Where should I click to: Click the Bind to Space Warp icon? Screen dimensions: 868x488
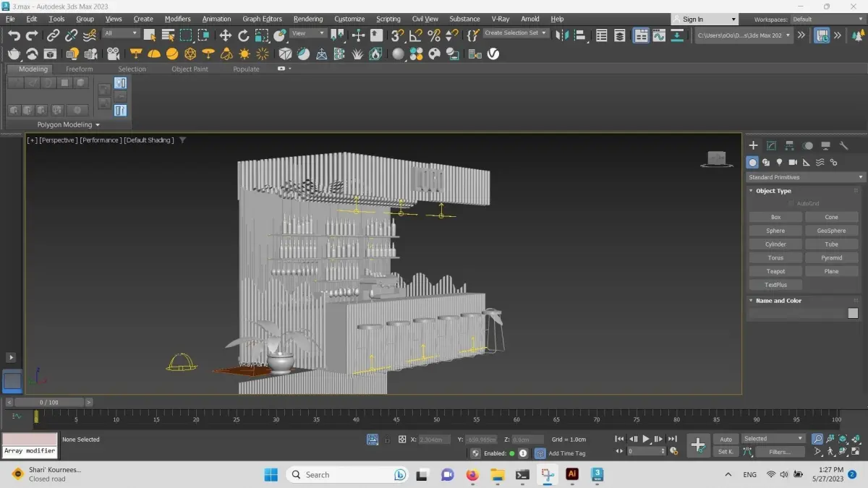click(x=90, y=35)
